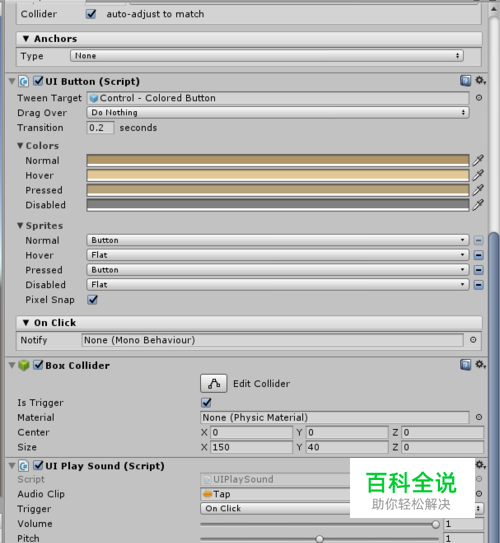Pick Pressed color with eyedropper
500x543 pixels.
[478, 190]
